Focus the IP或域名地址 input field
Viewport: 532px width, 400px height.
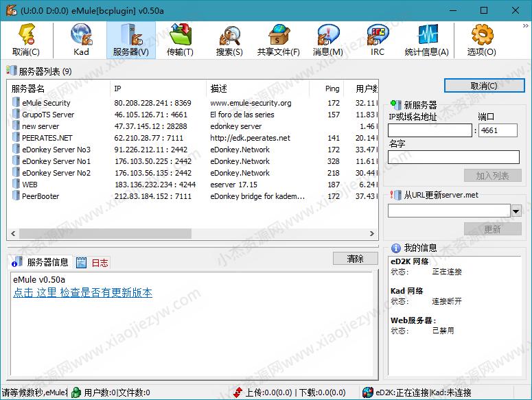(x=430, y=130)
